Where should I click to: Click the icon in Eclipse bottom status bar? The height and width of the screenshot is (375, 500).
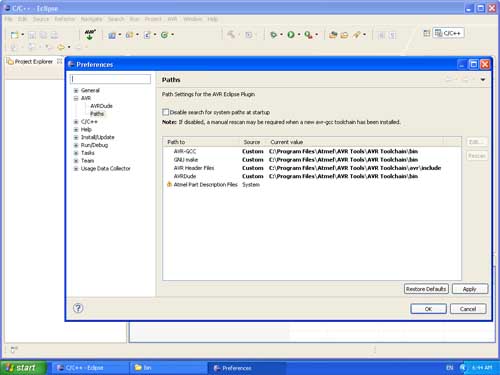click(14, 349)
